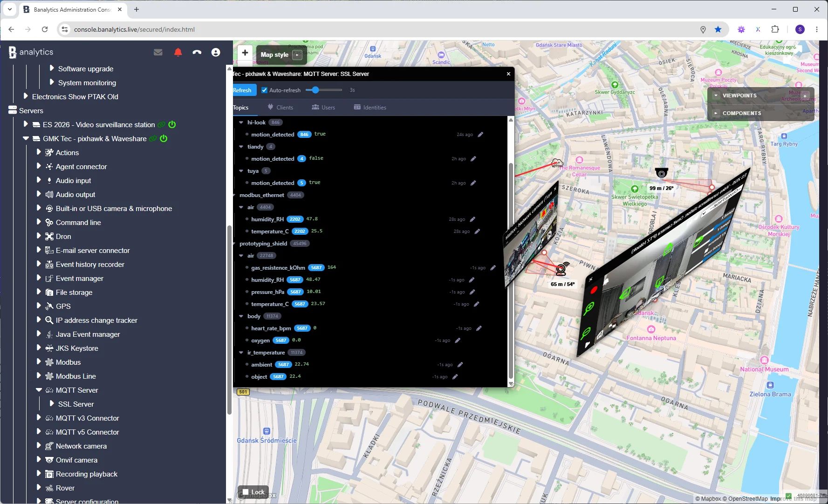Click the sidebar tree scrollbar
828x504 pixels.
[229, 319]
